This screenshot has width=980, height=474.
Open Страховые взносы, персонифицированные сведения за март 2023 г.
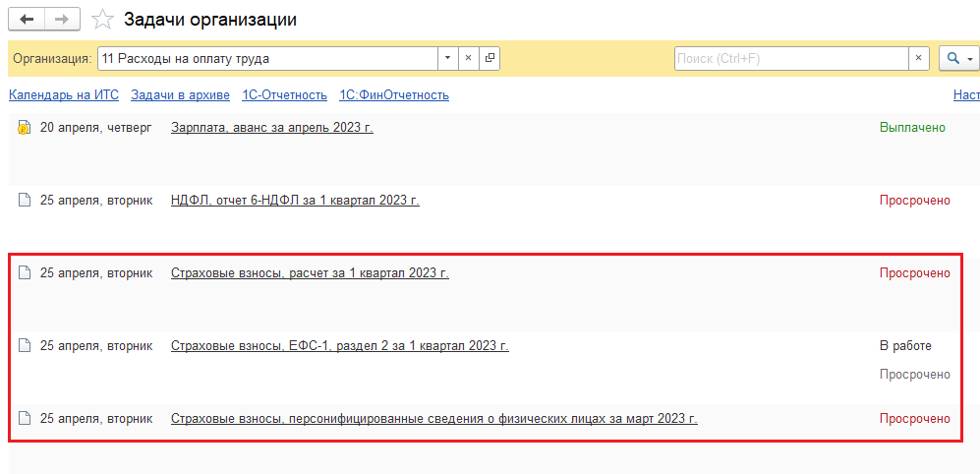(x=433, y=419)
